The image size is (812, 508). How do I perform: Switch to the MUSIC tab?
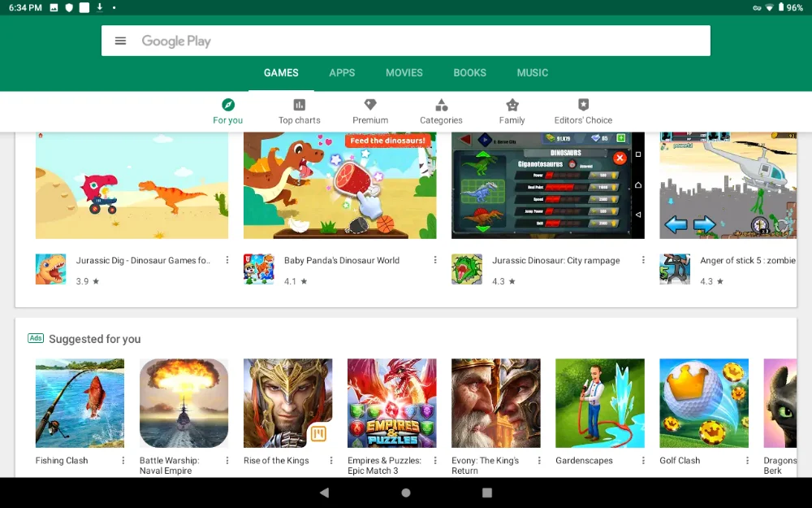click(533, 72)
